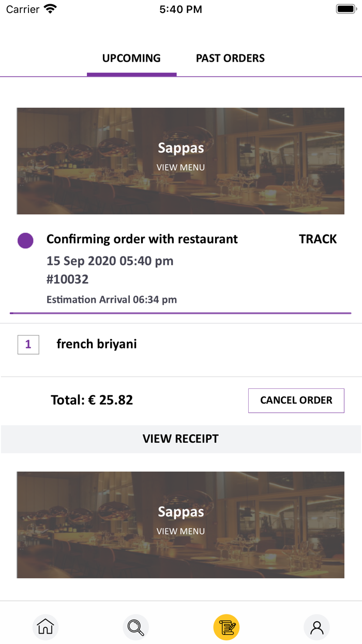This screenshot has width=362, height=644.
Task: Tap the purple order status dot
Action: coord(25,240)
